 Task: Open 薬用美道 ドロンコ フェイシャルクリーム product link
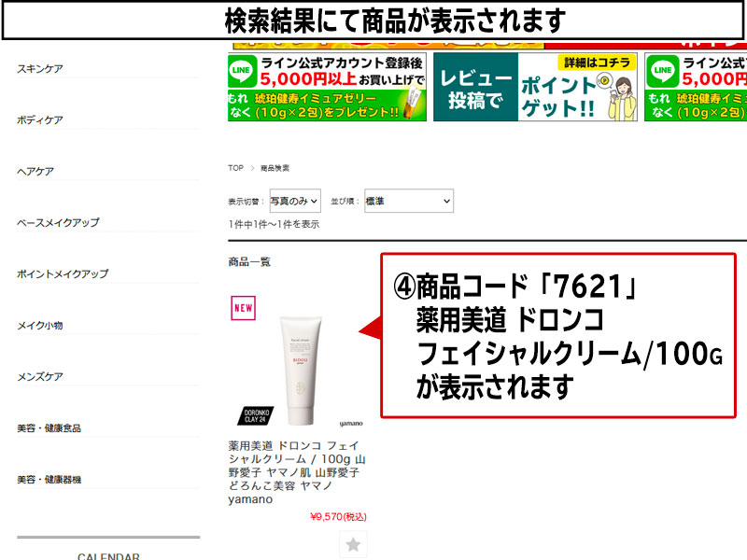coord(297,472)
